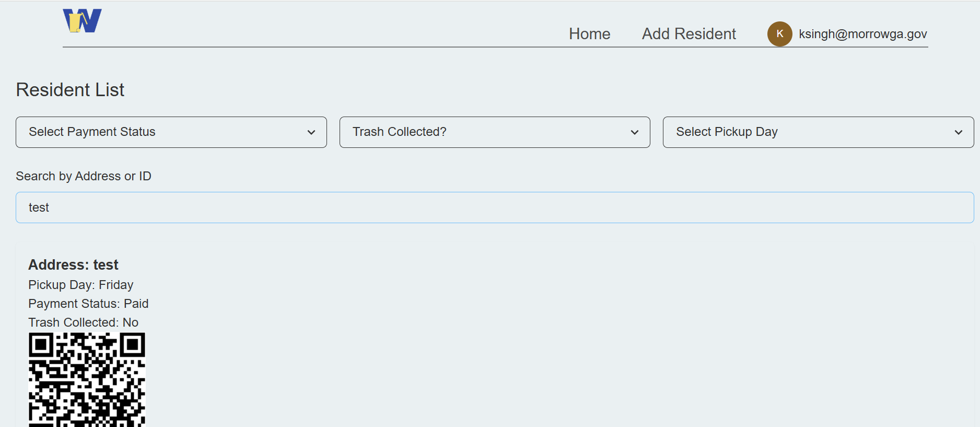Click the resident's QR code image
This screenshot has width=980, height=427.
[x=87, y=379]
